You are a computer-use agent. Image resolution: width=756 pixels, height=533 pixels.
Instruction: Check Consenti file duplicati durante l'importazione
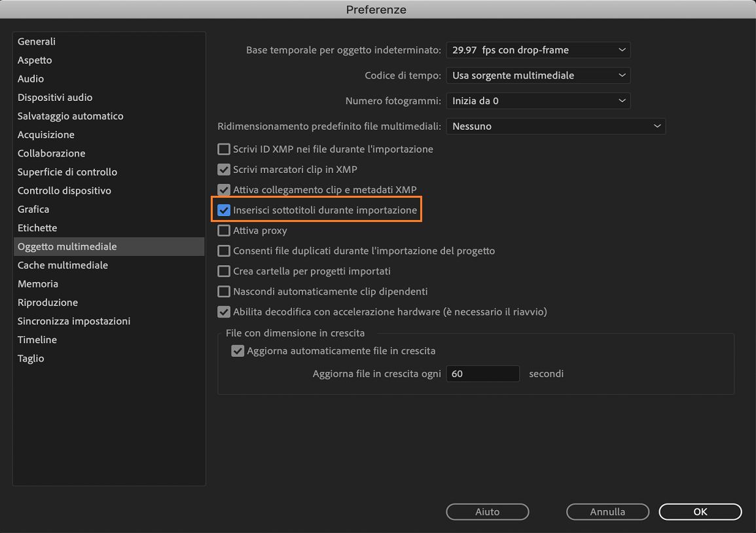pyautogui.click(x=224, y=251)
